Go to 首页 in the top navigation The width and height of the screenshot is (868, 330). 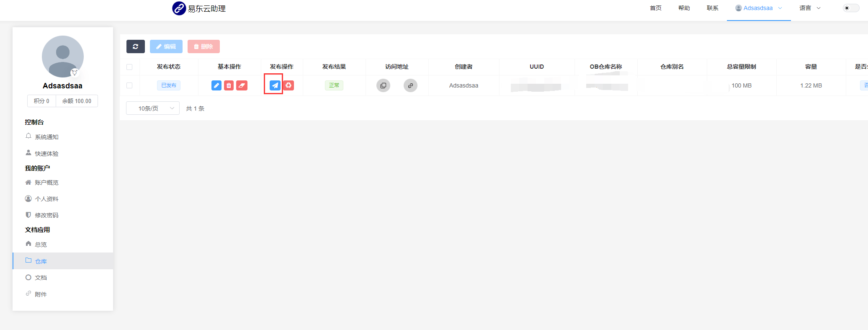[x=655, y=8]
